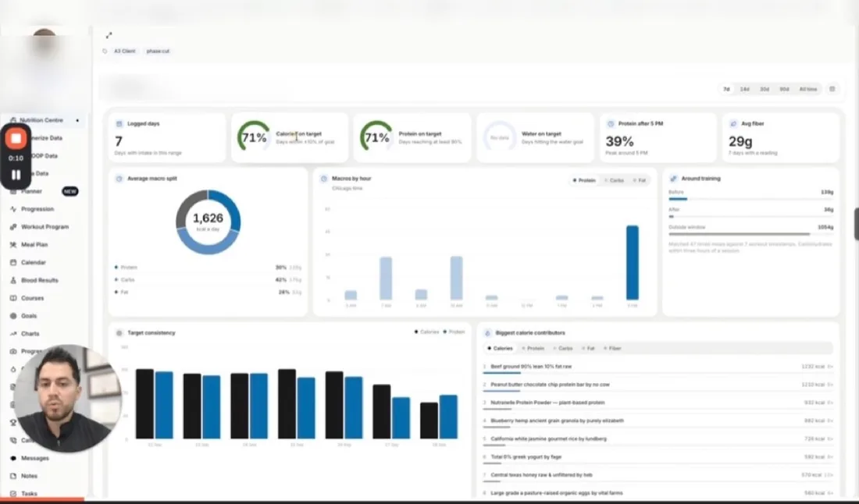This screenshot has width=859, height=504.
Task: Click the A3 Client tag
Action: [x=124, y=51]
